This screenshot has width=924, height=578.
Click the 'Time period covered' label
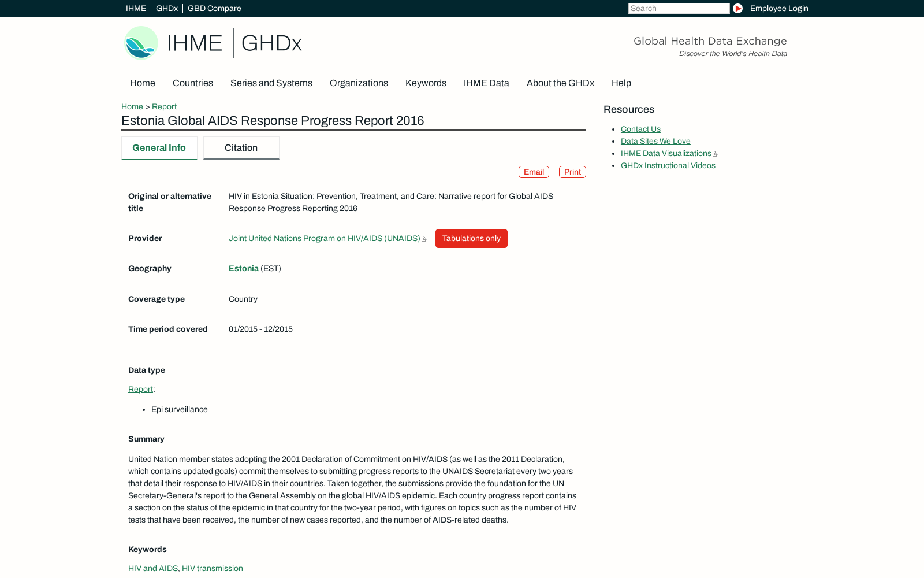tap(168, 329)
